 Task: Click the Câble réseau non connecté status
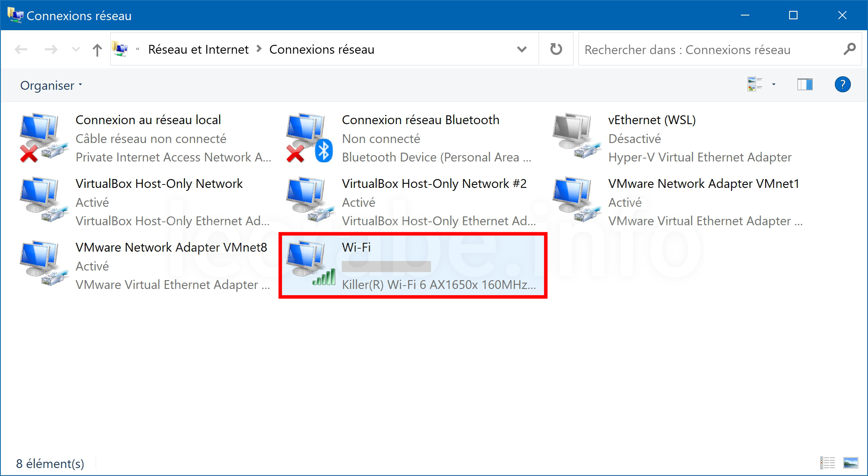[151, 139]
